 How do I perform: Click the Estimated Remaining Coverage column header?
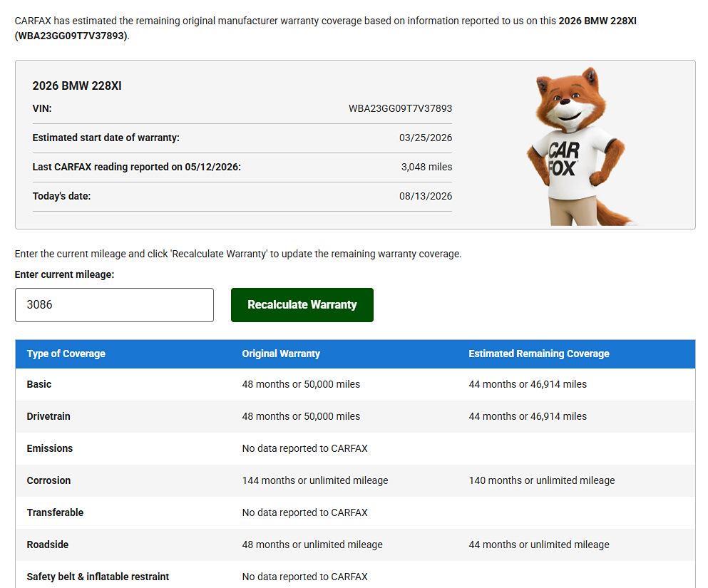coord(539,354)
